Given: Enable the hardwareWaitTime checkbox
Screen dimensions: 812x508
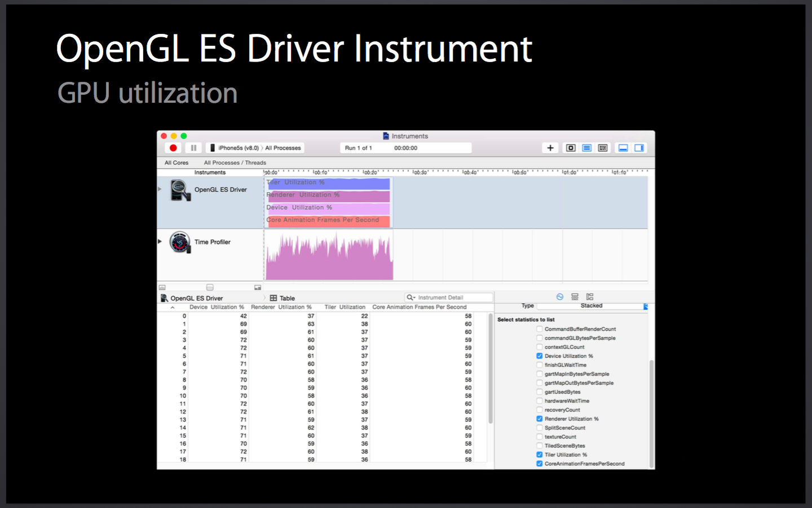Looking at the screenshot, I should pyautogui.click(x=540, y=401).
